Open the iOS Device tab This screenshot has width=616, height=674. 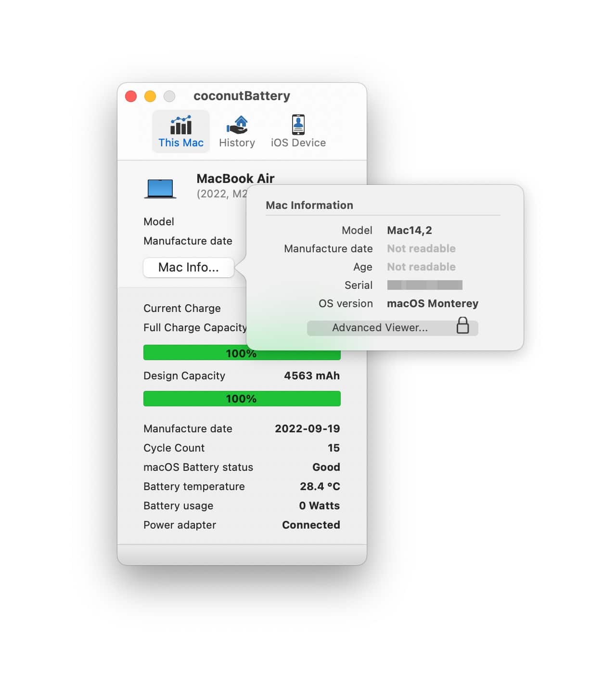tap(298, 131)
